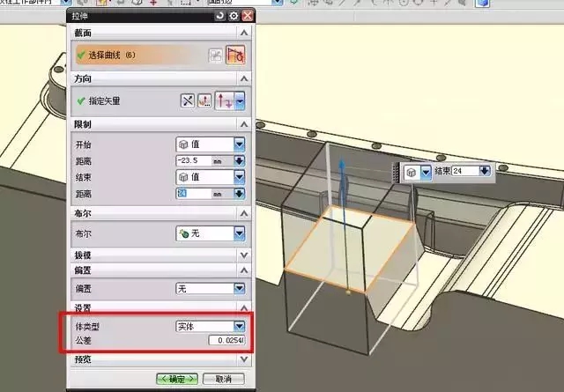Click the sketch section icon beside 选择曲线
This screenshot has width=564, height=392.
pos(213,55)
